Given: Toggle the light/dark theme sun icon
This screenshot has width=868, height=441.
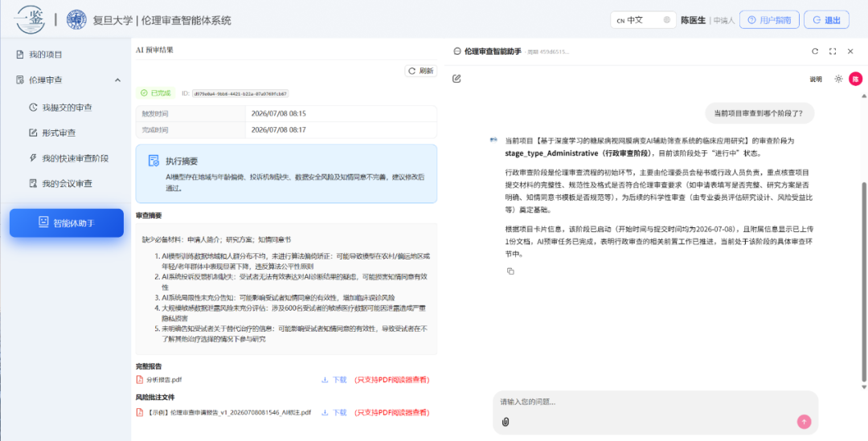Looking at the screenshot, I should click(838, 79).
